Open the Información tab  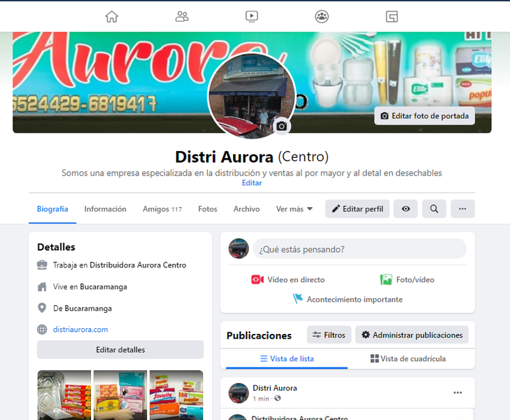point(105,209)
